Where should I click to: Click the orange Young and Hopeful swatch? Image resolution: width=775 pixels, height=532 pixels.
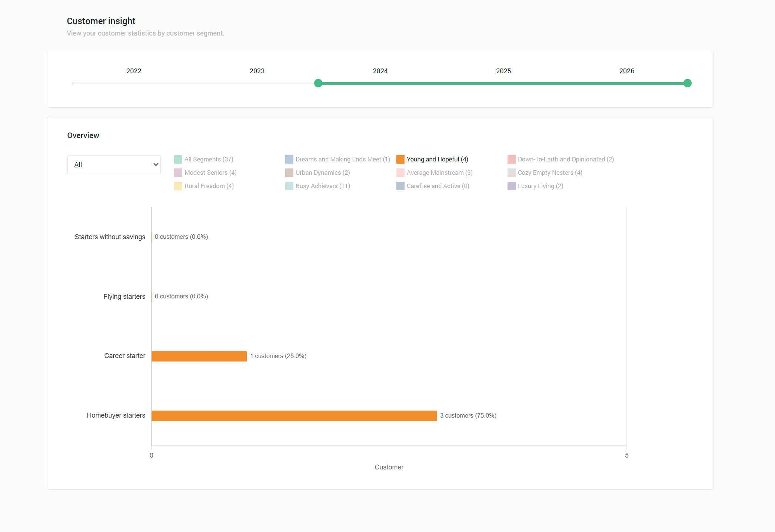pos(400,159)
